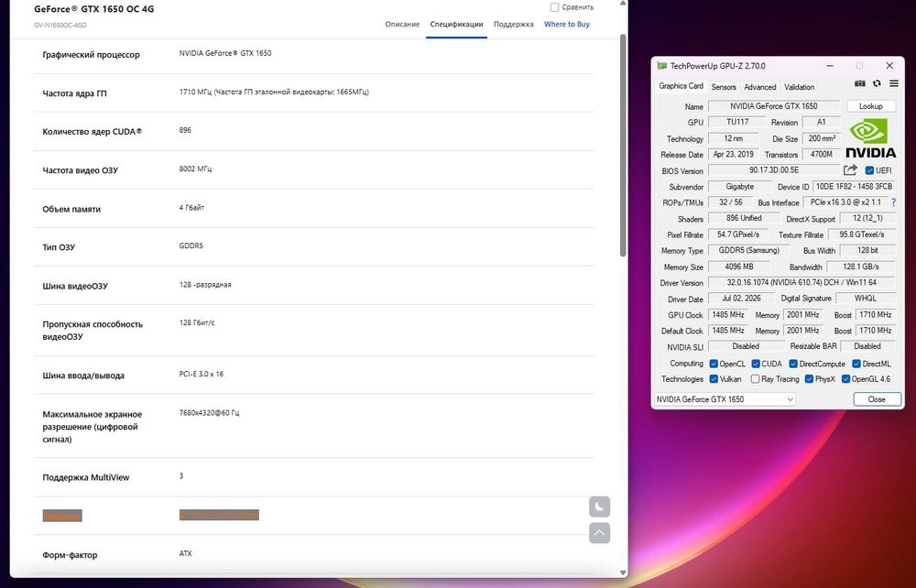
Task: Click the NVIDIA logo in GPU-Z
Action: (x=870, y=137)
